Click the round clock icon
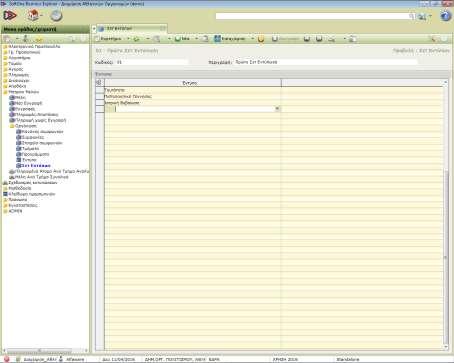This screenshot has width=454, height=363. click(56, 16)
